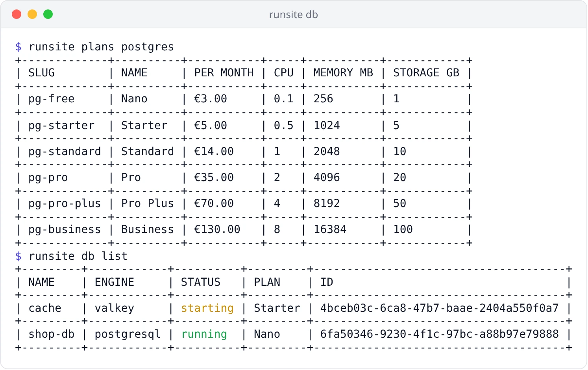This screenshot has height=370, width=588.
Task: Click the green maximize window button
Action: (48, 15)
